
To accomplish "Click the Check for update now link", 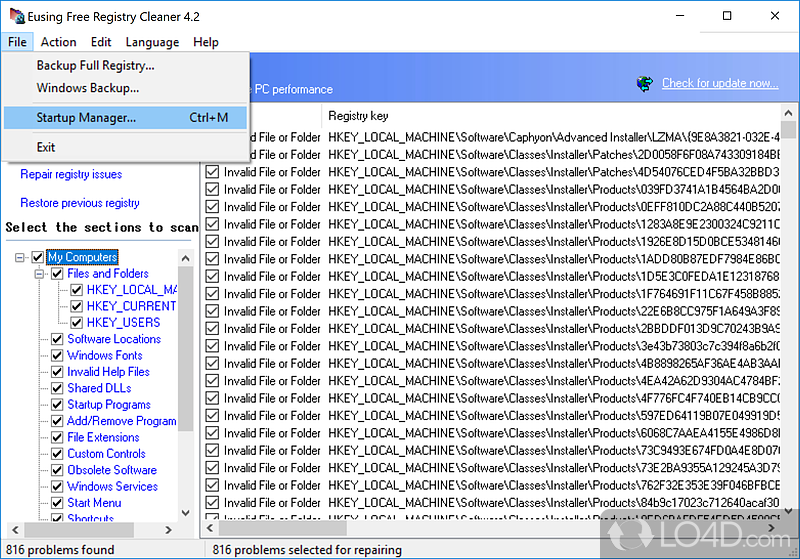I will [719, 83].
